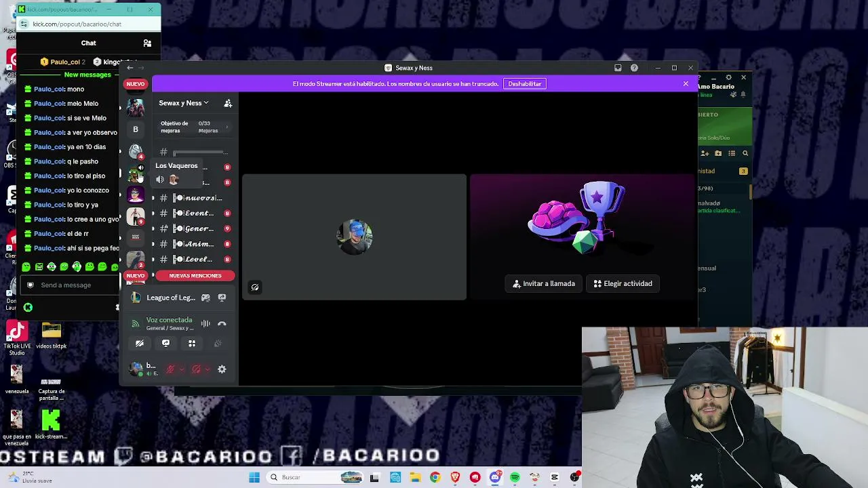Switch to Discord on the taskbar

coord(495,478)
